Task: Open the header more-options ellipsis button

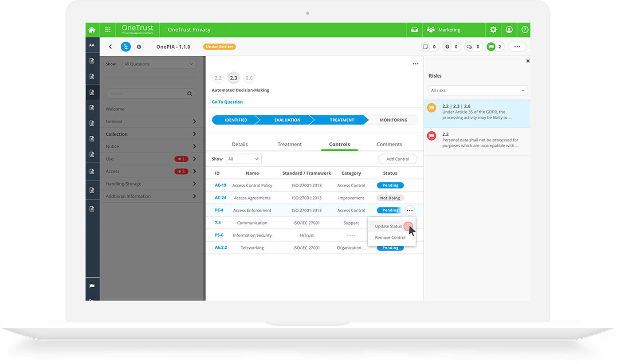Action: 517,47
